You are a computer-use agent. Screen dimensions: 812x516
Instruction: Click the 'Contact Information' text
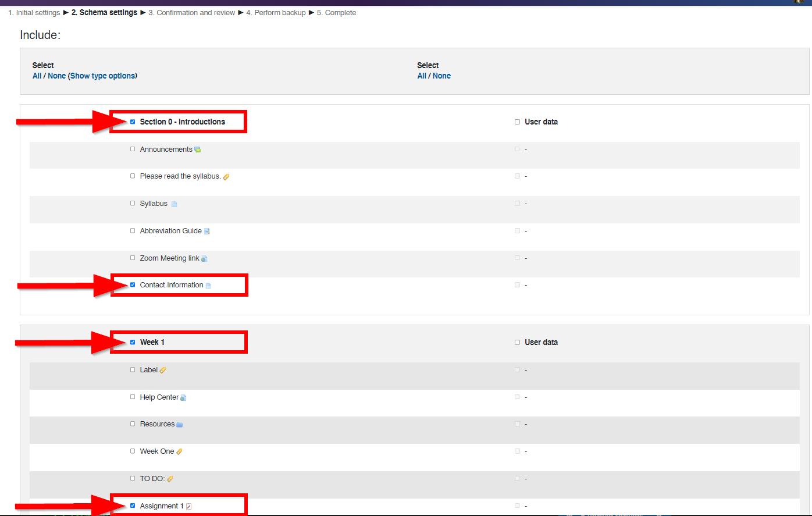point(172,284)
